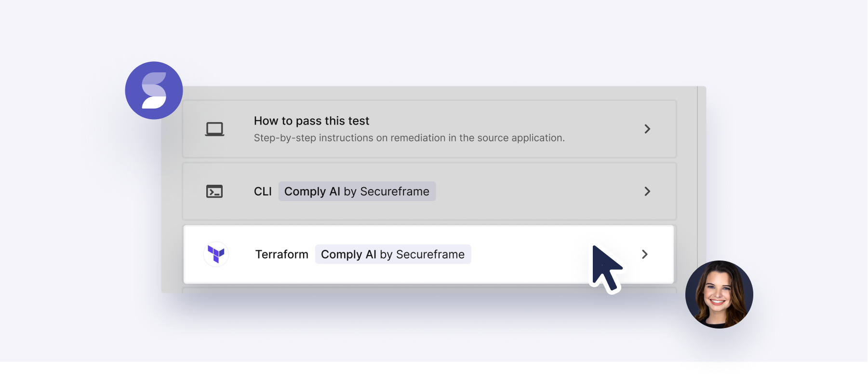This screenshot has width=868, height=384.
Task: Click the dark mouse pointer graphic
Action: (x=605, y=268)
